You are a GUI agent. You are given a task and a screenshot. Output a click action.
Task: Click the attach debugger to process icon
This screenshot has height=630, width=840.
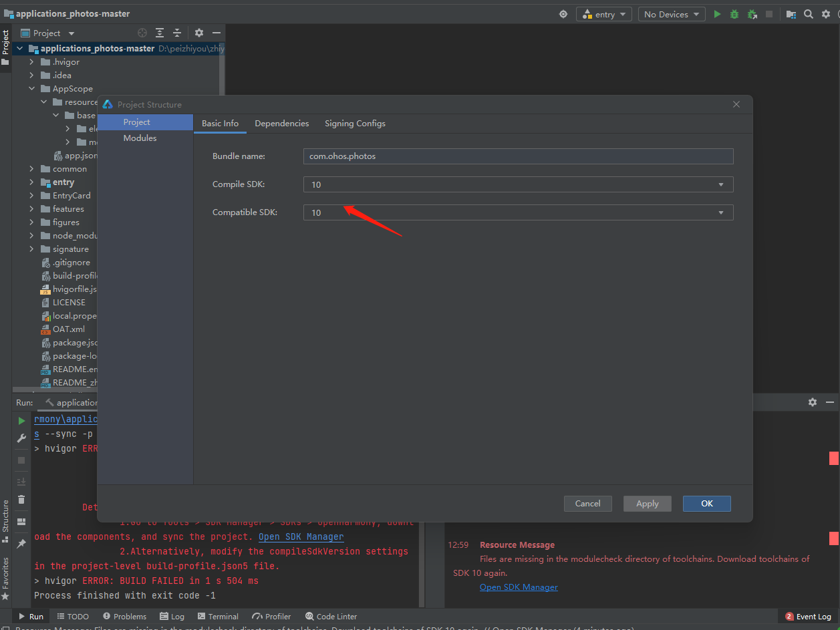click(752, 14)
